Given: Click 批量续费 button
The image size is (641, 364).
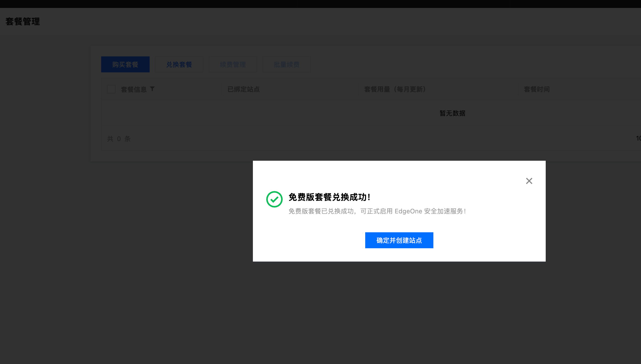Looking at the screenshot, I should pos(286,64).
